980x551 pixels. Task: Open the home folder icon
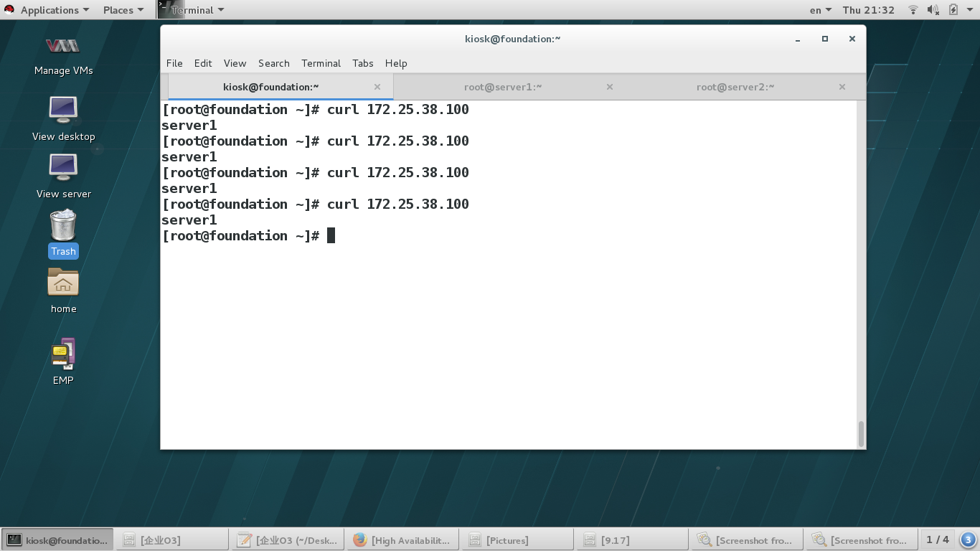(x=63, y=291)
